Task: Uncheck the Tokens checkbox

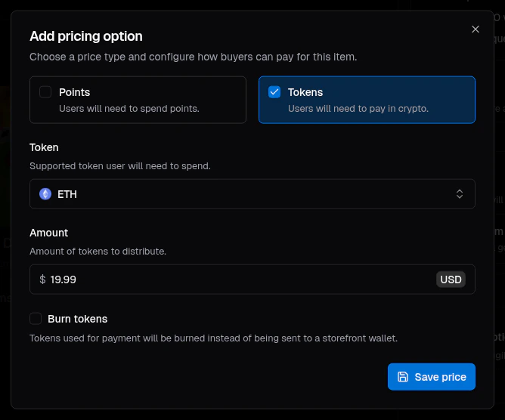Action: point(274,92)
